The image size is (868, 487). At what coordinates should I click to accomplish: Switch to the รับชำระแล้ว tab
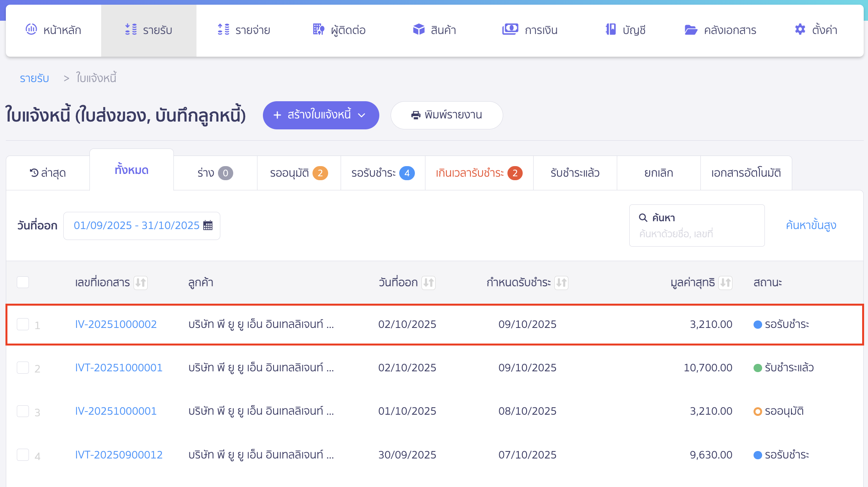coord(575,173)
